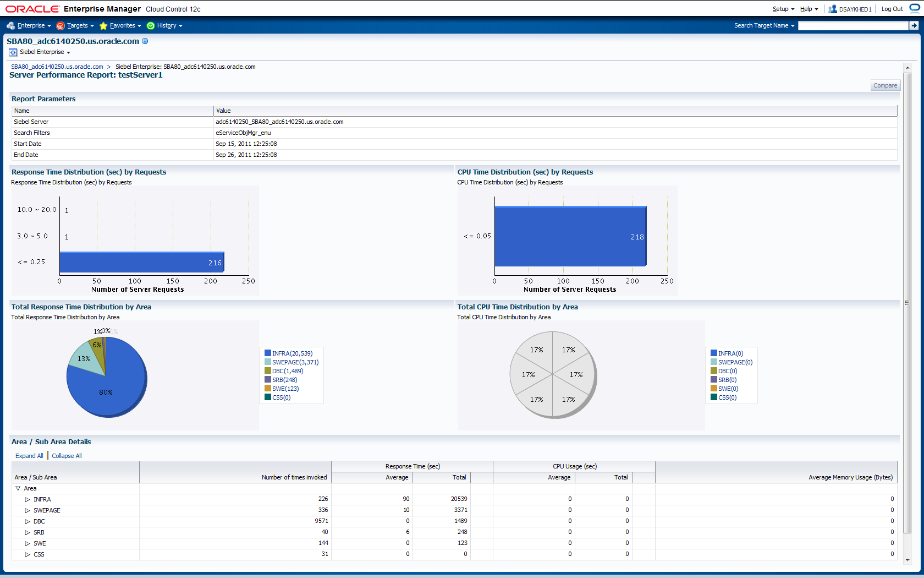Click the Siebel Enterprise target icon

click(13, 52)
